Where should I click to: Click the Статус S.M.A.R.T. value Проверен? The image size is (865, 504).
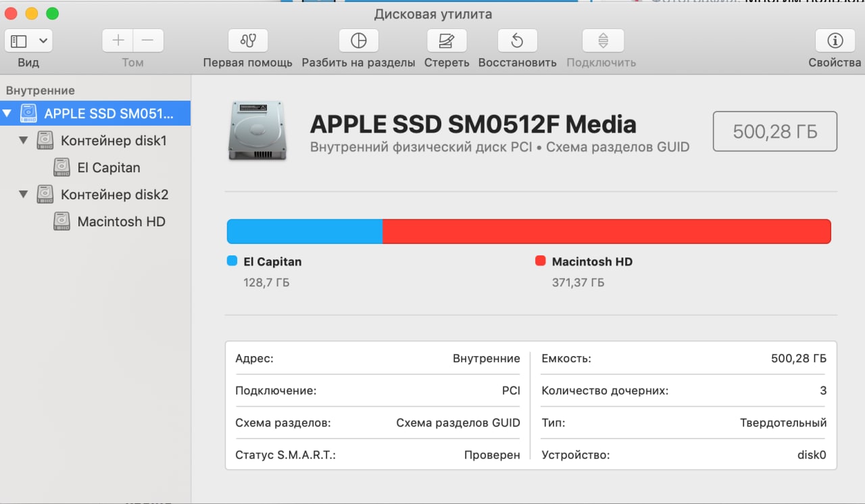492,455
